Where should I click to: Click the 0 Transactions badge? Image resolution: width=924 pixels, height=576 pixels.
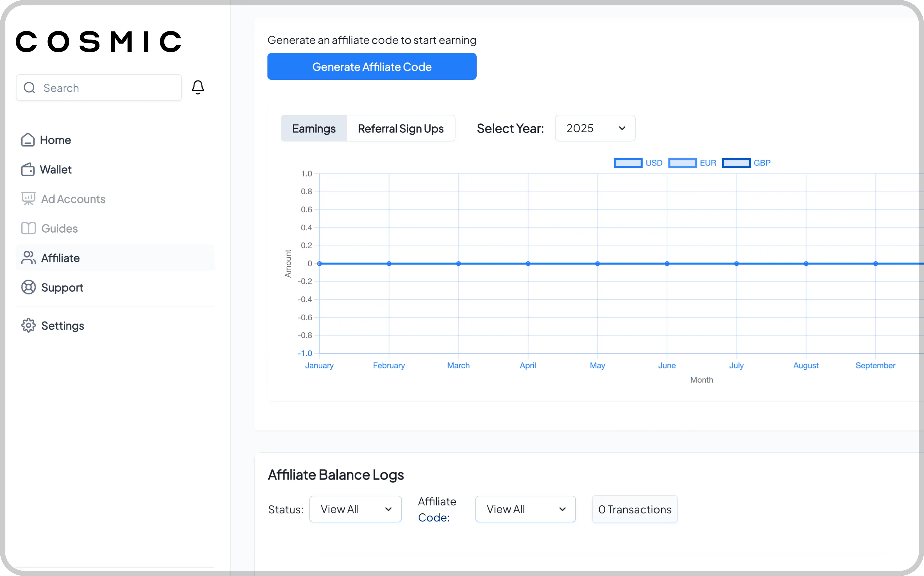[x=635, y=509]
